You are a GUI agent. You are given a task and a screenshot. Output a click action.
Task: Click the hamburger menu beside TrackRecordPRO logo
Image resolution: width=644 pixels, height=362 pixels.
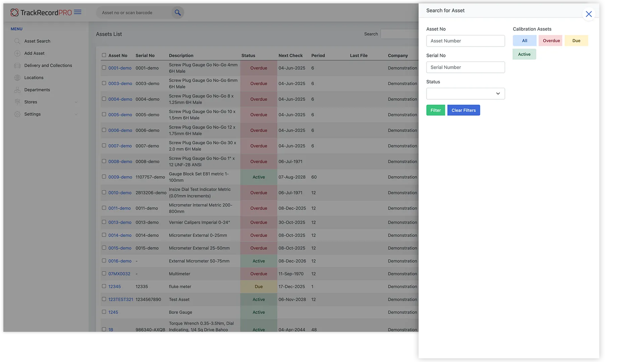pyautogui.click(x=78, y=12)
